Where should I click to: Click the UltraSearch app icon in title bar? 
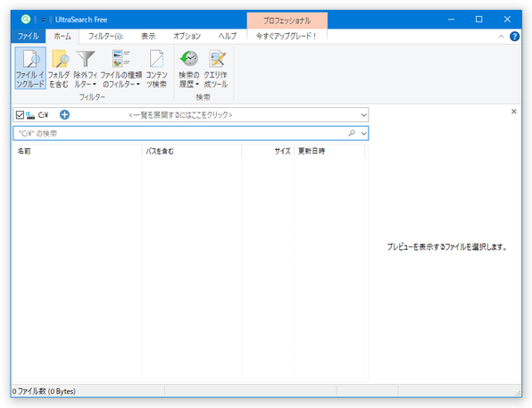[26, 20]
